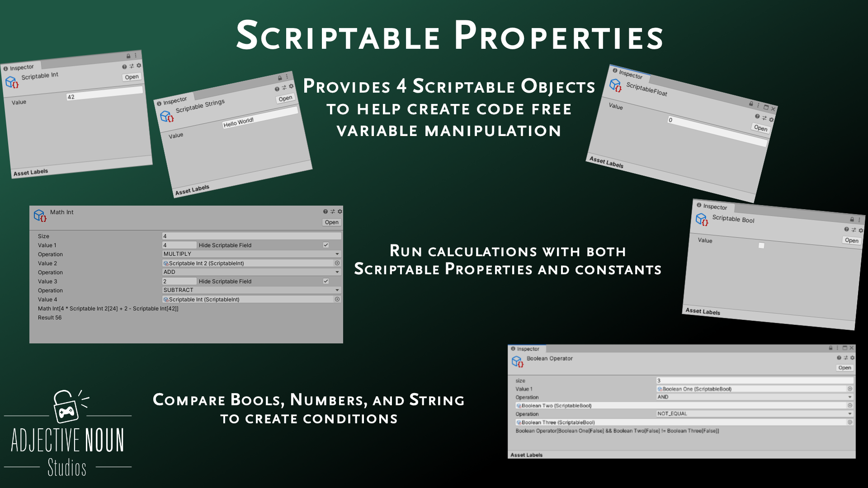Click the Boolean Operator size input field
The height and width of the screenshot is (488, 868).
coord(755,380)
